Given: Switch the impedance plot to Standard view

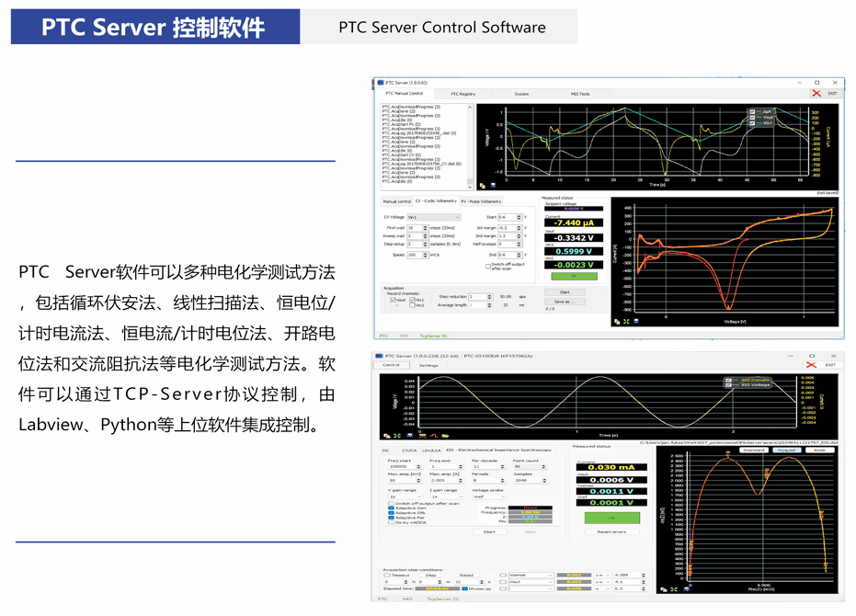Looking at the screenshot, I should coord(753,450).
